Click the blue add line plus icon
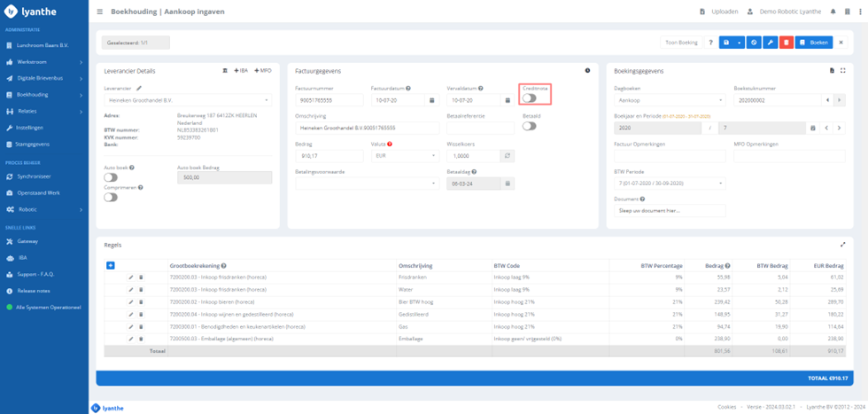 click(x=110, y=265)
